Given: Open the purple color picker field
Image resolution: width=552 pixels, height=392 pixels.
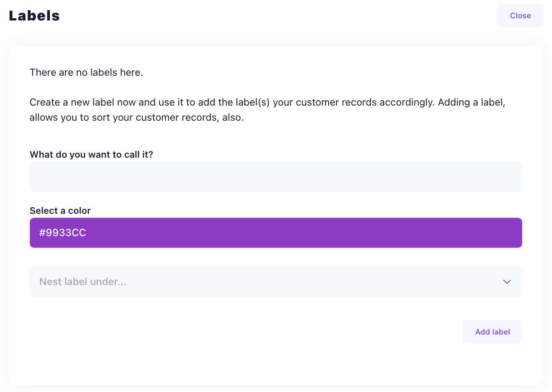Looking at the screenshot, I should (x=276, y=233).
